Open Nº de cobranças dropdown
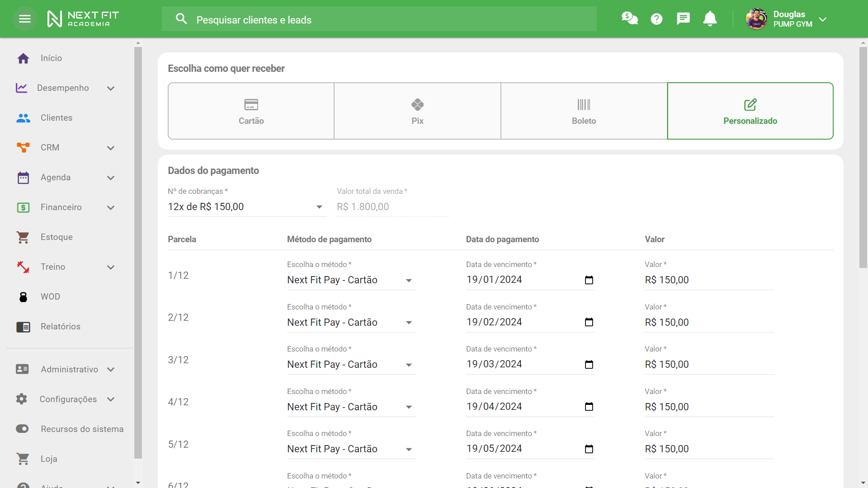This screenshot has width=868, height=488. [x=246, y=207]
